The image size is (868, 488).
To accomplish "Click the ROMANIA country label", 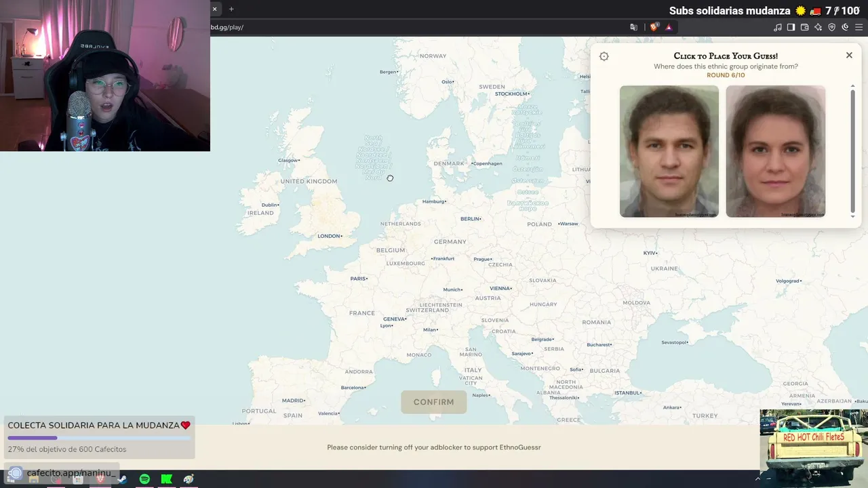I will coord(596,322).
